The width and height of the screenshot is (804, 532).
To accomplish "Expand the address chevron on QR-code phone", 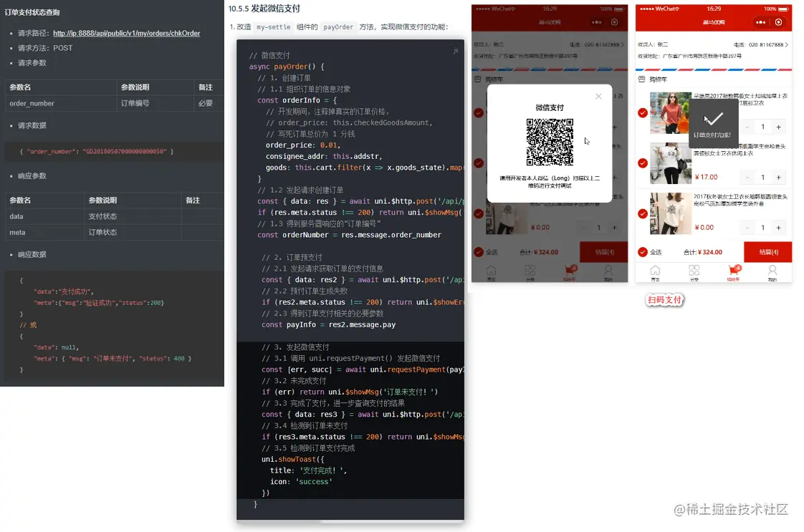I will (623, 44).
